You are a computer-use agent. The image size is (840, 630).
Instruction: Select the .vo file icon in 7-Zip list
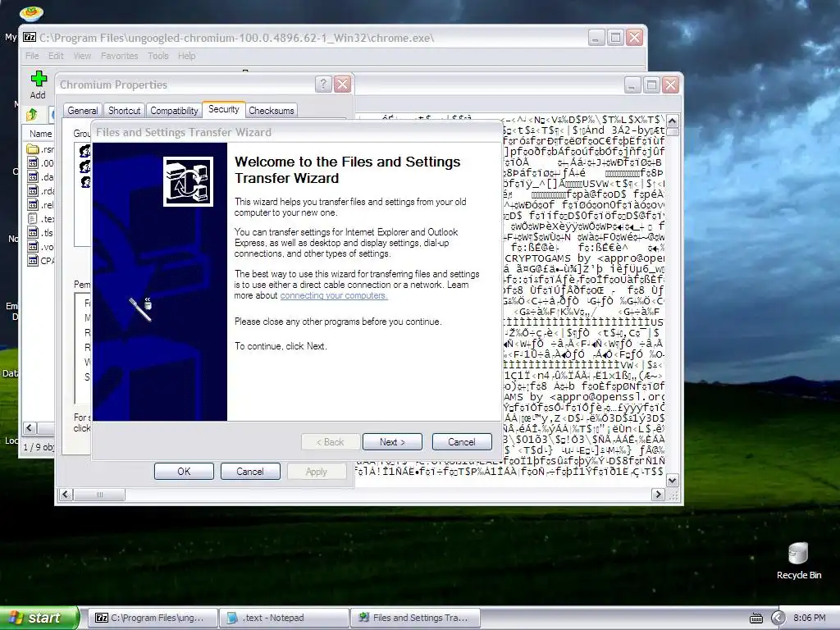point(33,246)
